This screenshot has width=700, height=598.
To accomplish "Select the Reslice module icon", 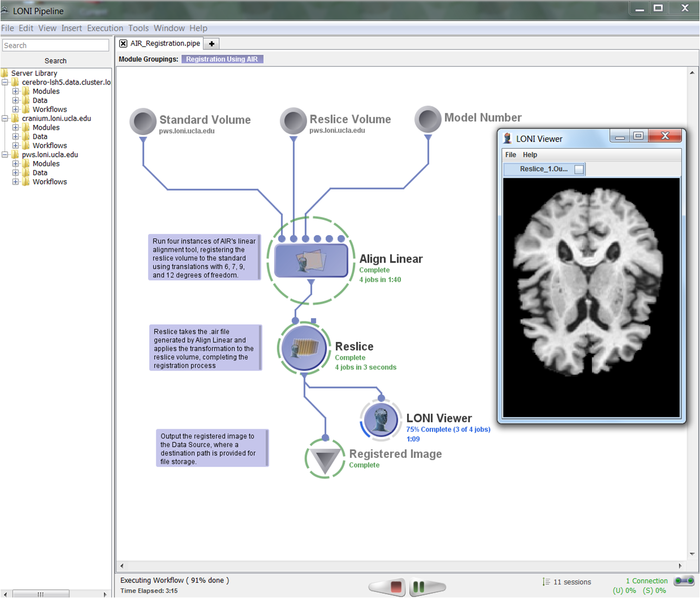I will (304, 348).
